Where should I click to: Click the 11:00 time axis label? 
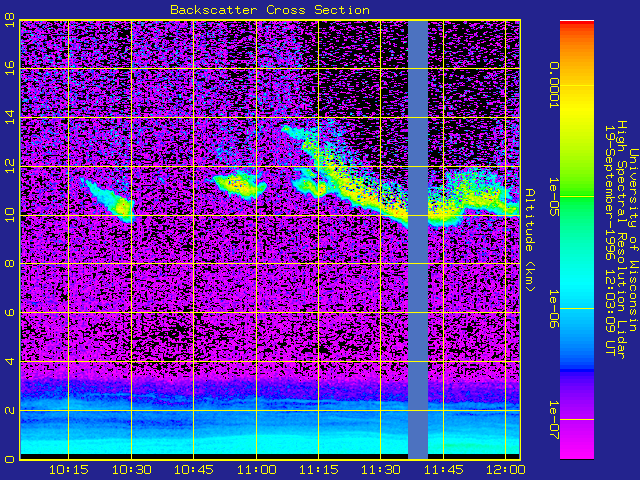tap(256, 470)
